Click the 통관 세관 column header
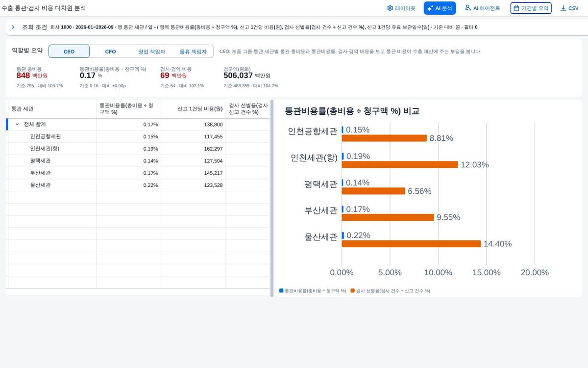This screenshot has width=588, height=368. pos(51,108)
